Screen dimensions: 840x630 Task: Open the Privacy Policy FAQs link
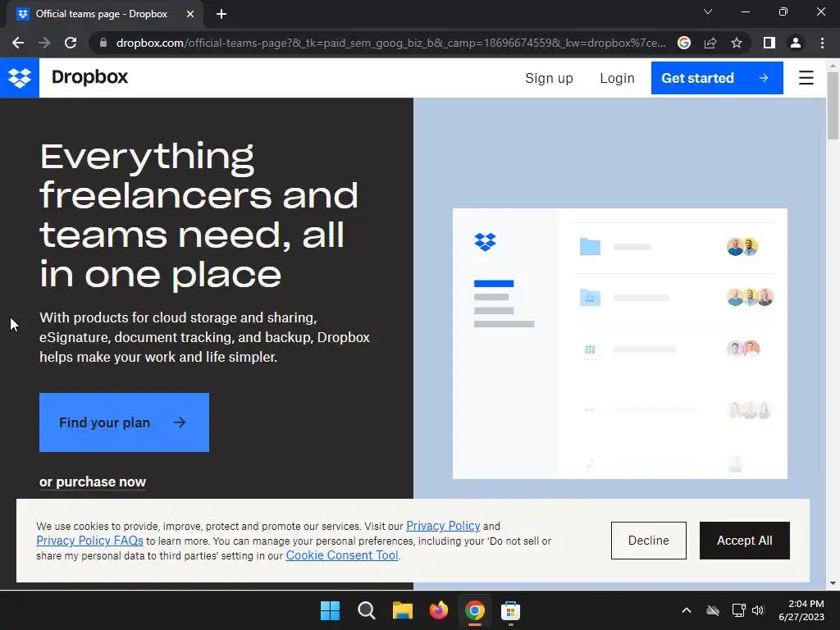click(x=89, y=541)
